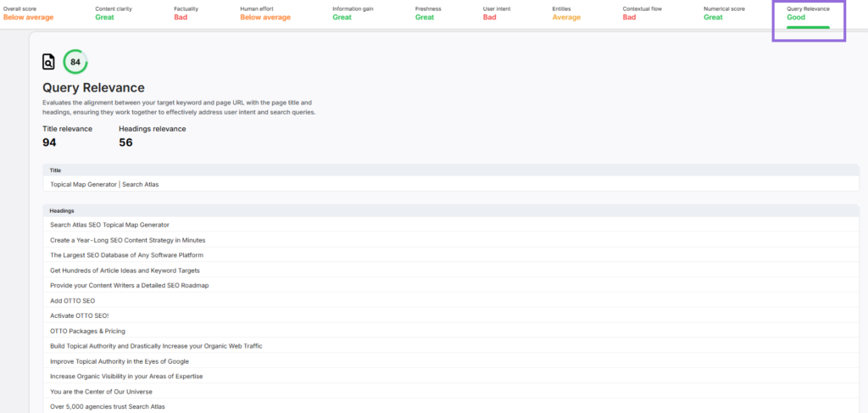Open the Contextual flow tab
This screenshot has height=413, width=868.
(x=642, y=14)
